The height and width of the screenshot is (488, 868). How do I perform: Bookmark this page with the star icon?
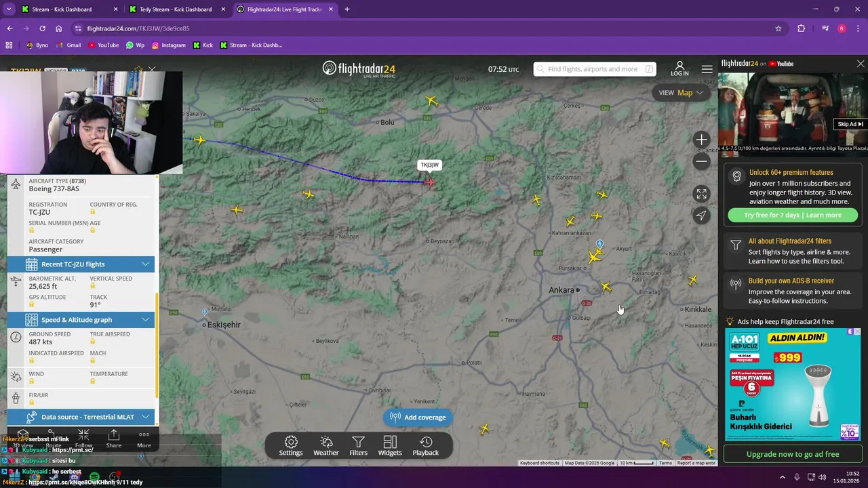pyautogui.click(x=778, y=28)
